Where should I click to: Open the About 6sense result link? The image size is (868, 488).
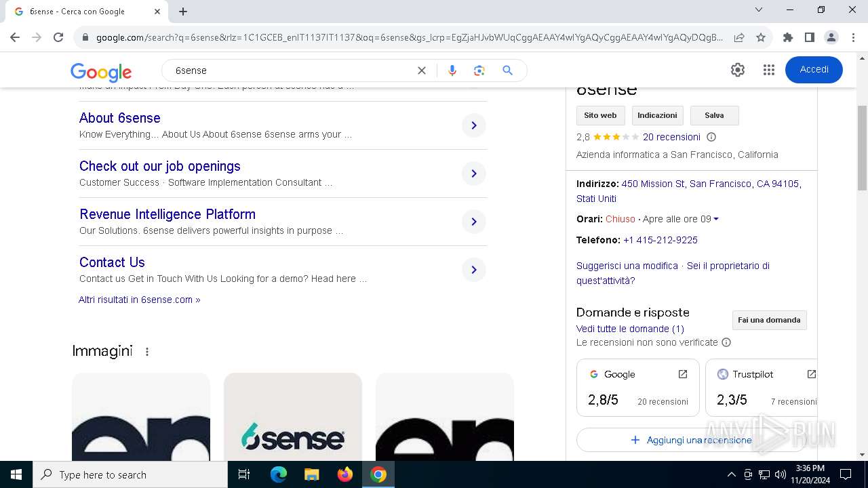click(120, 118)
